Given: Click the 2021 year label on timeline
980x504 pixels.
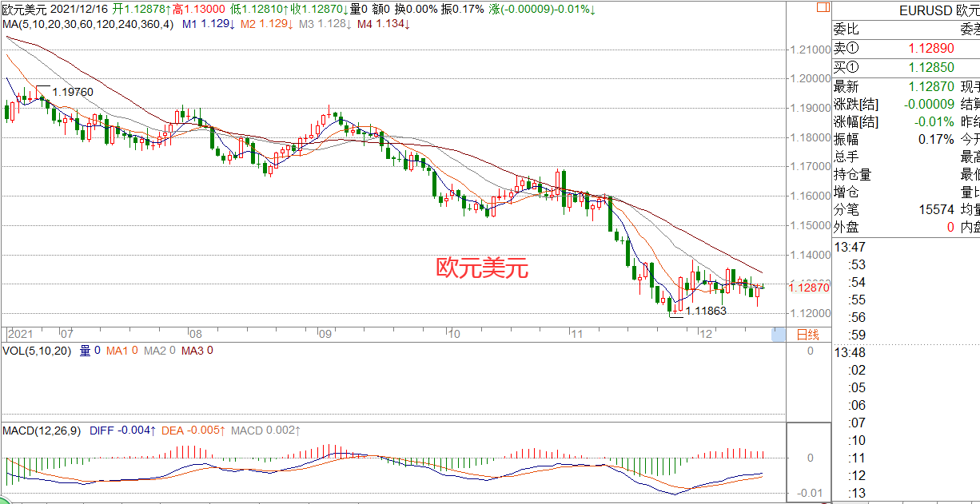Looking at the screenshot, I should pos(20,335).
